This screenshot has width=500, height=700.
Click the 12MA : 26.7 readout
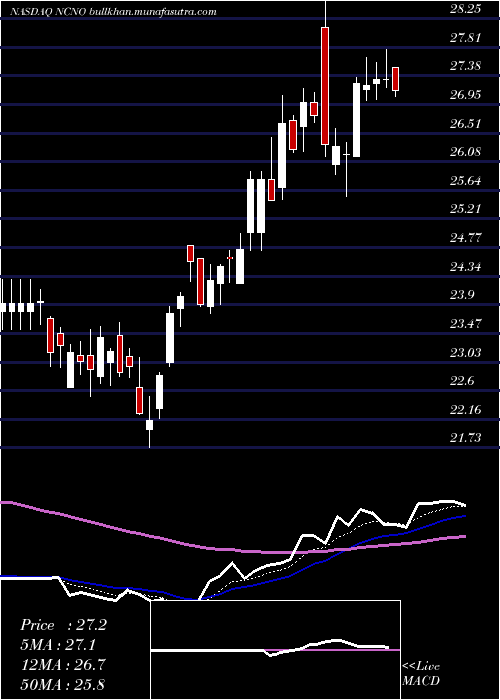coord(63,665)
